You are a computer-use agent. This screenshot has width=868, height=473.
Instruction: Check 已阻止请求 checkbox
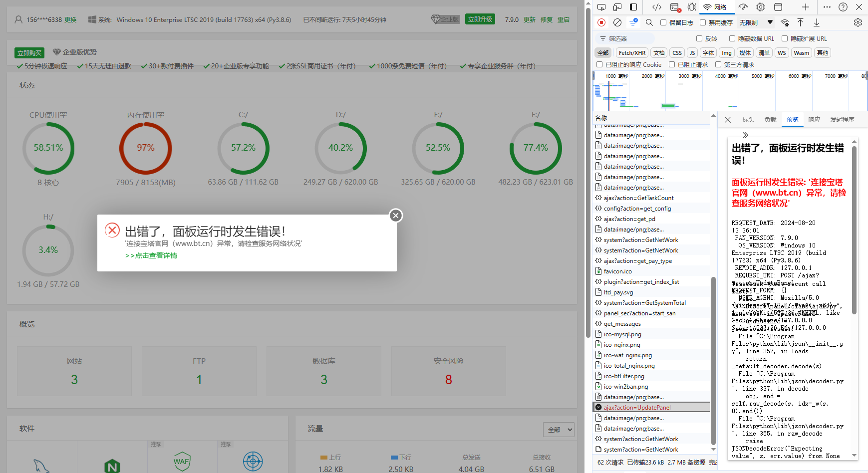pos(672,64)
